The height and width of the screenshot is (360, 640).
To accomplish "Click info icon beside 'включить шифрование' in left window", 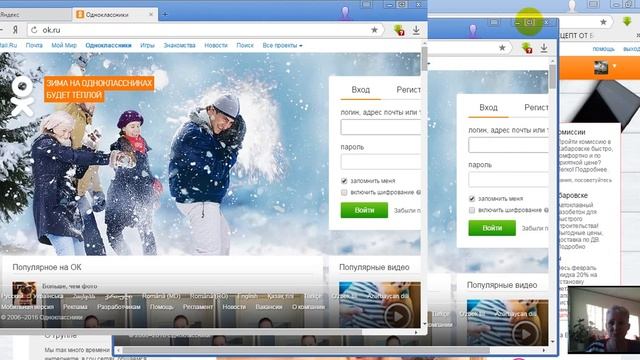I will coord(418,192).
